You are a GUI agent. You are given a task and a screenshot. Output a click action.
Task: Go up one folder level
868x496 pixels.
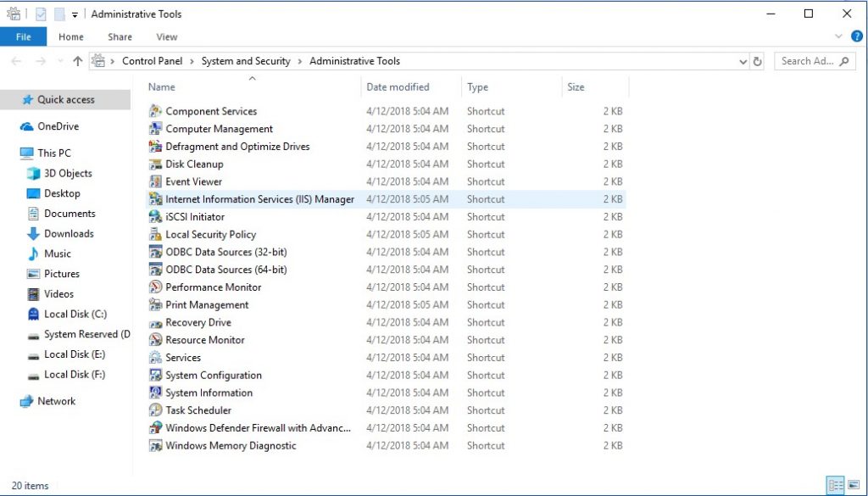(77, 61)
